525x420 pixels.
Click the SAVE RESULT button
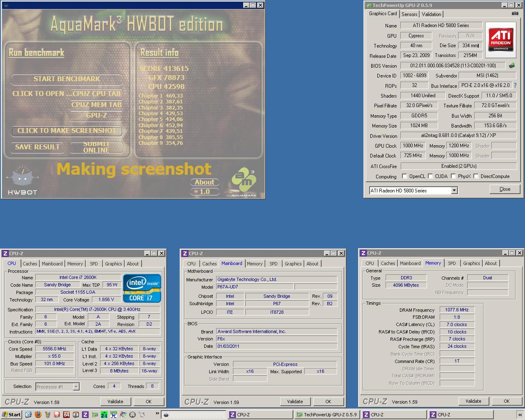coord(37,147)
